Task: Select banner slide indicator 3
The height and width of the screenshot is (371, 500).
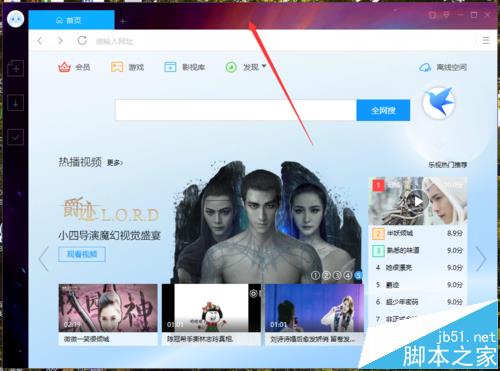Action: point(337,275)
